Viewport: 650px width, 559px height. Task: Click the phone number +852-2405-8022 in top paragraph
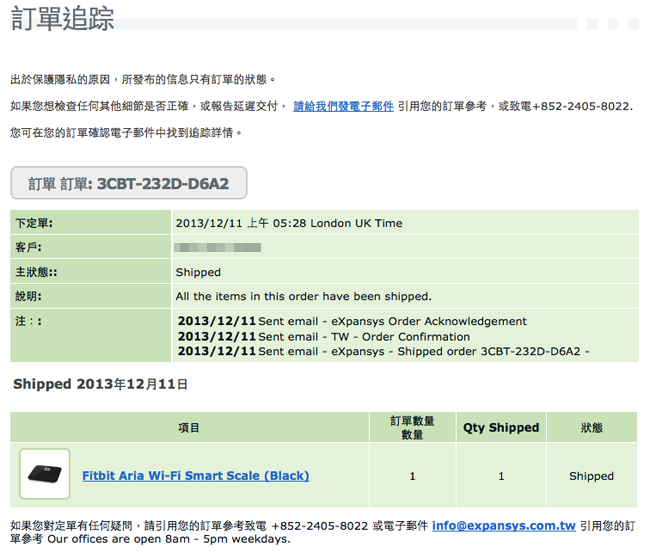click(x=583, y=107)
